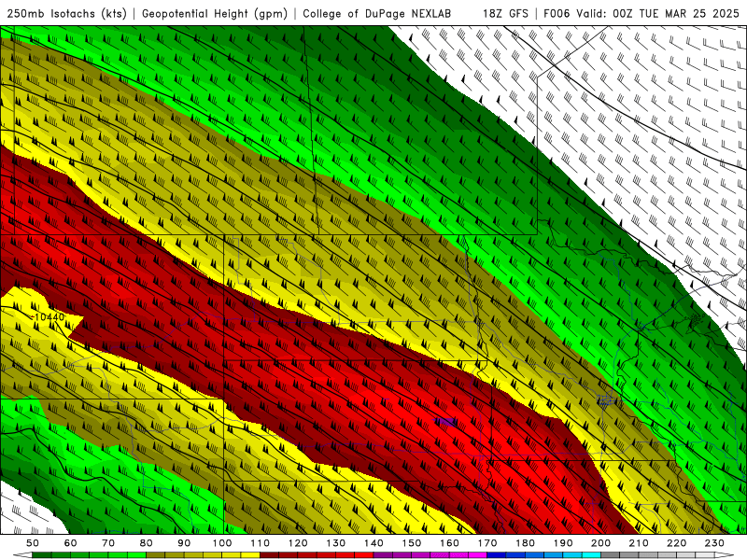Image resolution: width=747 pixels, height=560 pixels.
Task: Click the '230' legend value
Action: pyautogui.click(x=714, y=543)
